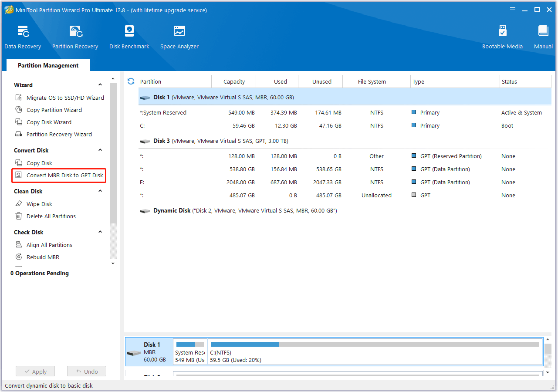Viewport: 558px width, 392px height.
Task: Click the Convert MBR Disk to GPT Disk icon
Action: tap(19, 175)
